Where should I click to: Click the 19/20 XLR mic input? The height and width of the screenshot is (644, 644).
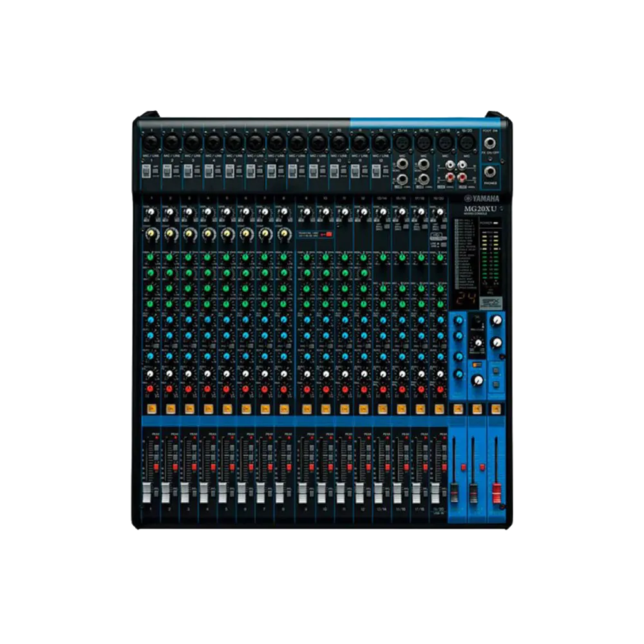(x=466, y=144)
